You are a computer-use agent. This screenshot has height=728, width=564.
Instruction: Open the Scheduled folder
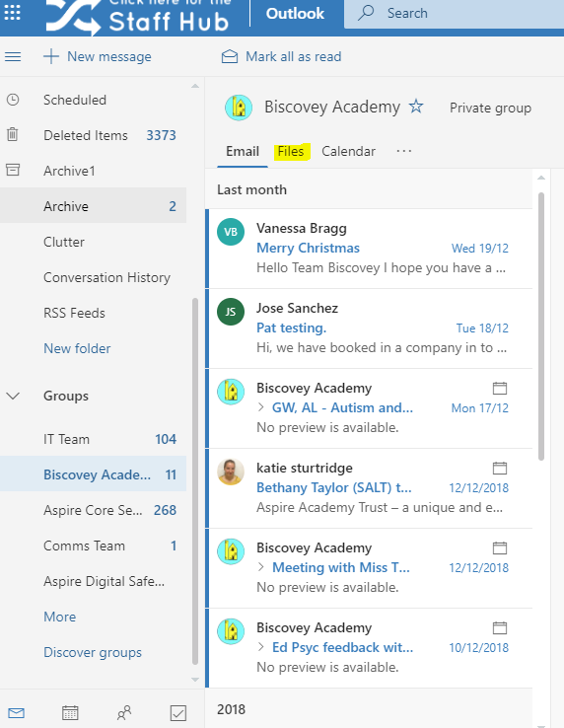(93, 100)
